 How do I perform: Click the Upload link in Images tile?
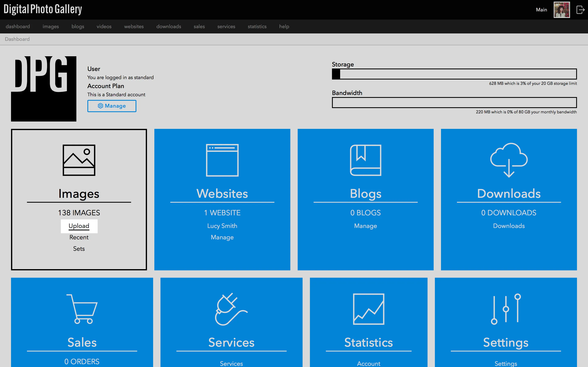click(x=79, y=226)
